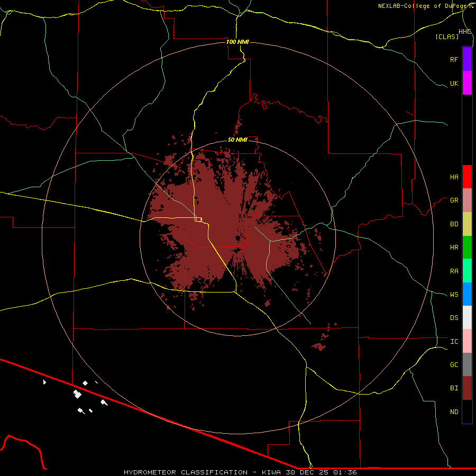Click the BI legend label
Viewport: 476px width, 476px height.
point(454,388)
